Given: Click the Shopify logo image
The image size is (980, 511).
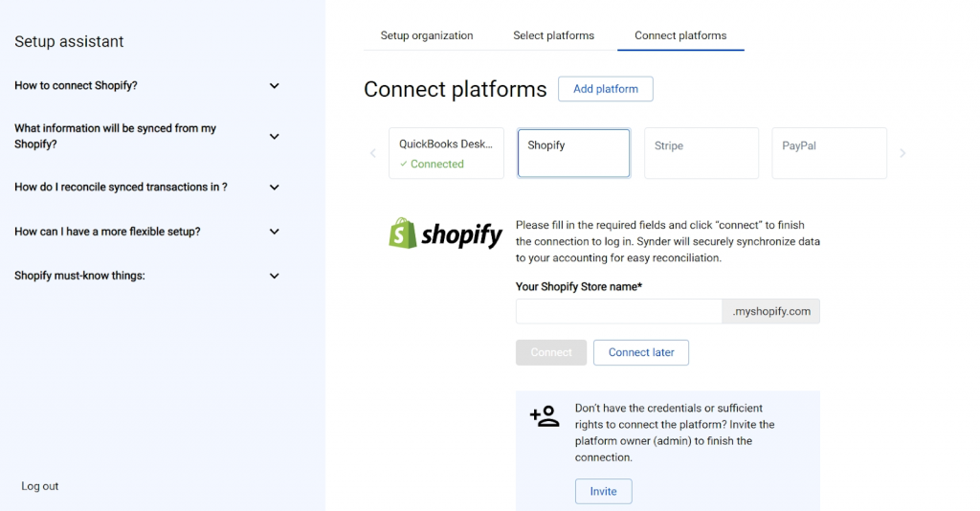Looking at the screenshot, I should [x=445, y=233].
